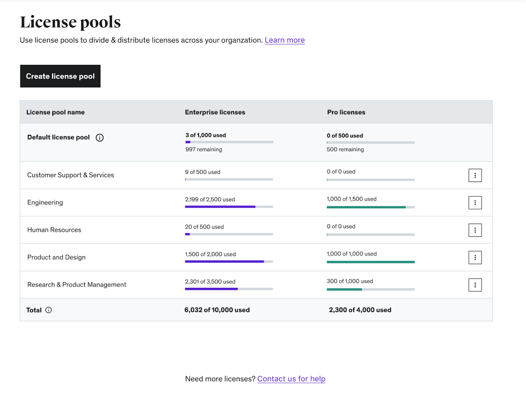
Task: Follow the Contact us for help link
Action: 291,379
